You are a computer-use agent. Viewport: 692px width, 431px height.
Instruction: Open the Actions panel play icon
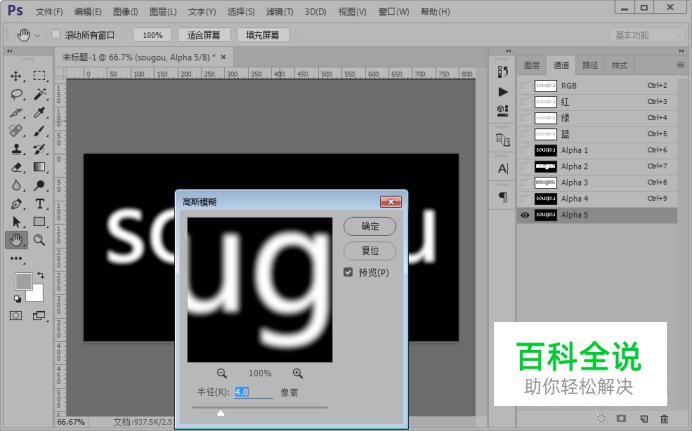[503, 92]
